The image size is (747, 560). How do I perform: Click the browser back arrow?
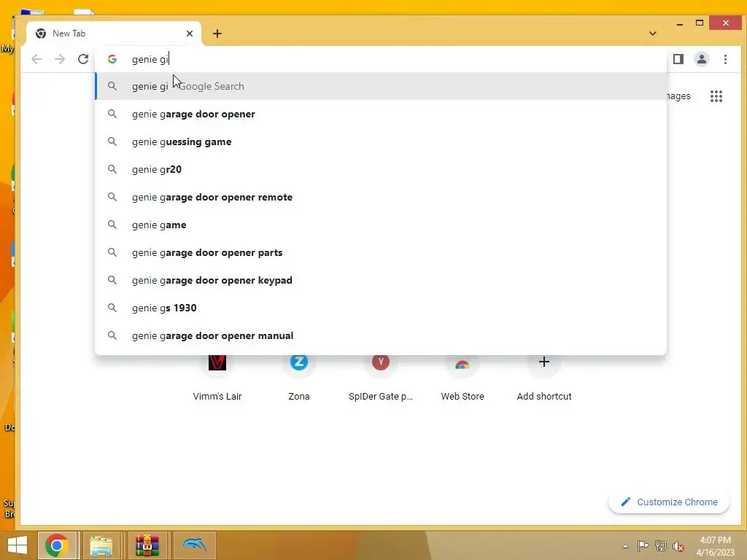click(36, 59)
